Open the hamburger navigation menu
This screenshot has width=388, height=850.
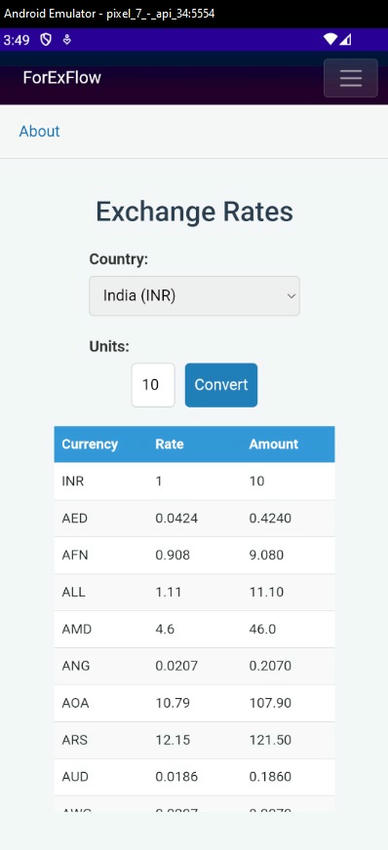point(351,78)
